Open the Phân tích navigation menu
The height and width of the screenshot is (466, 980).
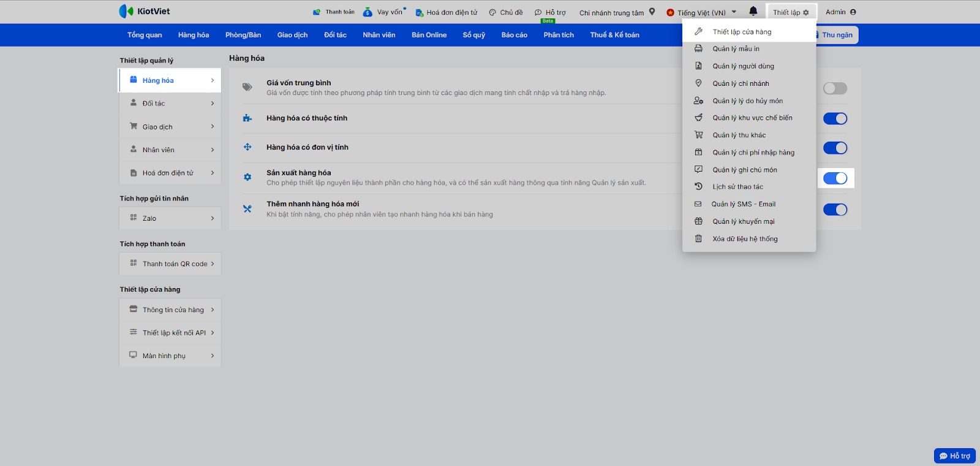559,35
